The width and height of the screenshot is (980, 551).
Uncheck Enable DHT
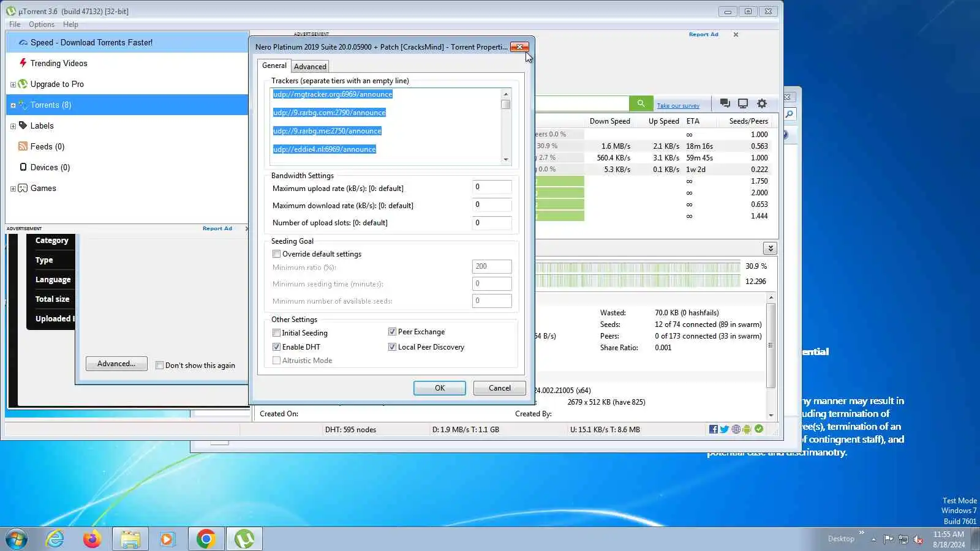276,347
